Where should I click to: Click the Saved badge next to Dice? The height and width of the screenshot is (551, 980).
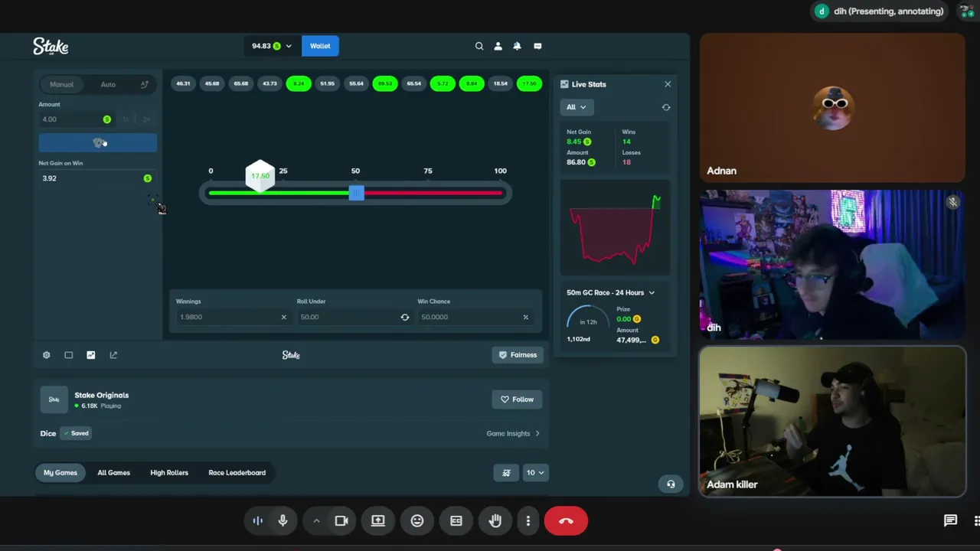[x=76, y=434]
